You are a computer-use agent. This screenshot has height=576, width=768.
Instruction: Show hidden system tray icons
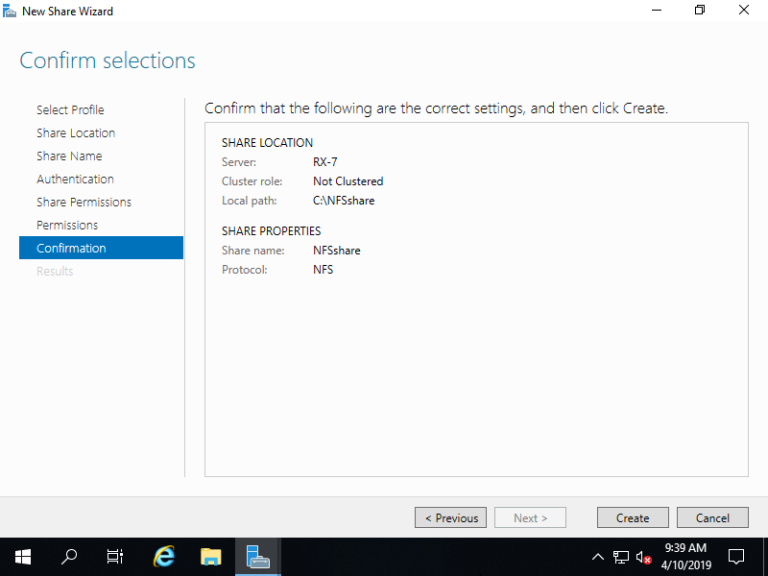pos(598,557)
